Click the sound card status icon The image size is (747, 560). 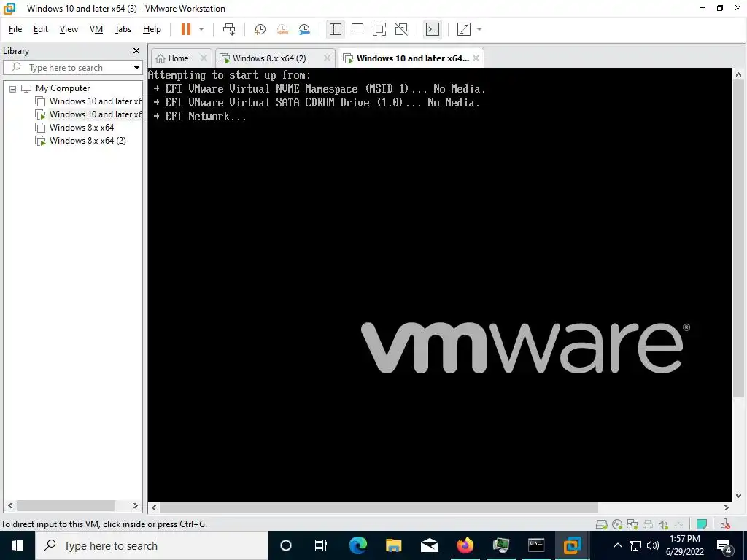[663, 524]
